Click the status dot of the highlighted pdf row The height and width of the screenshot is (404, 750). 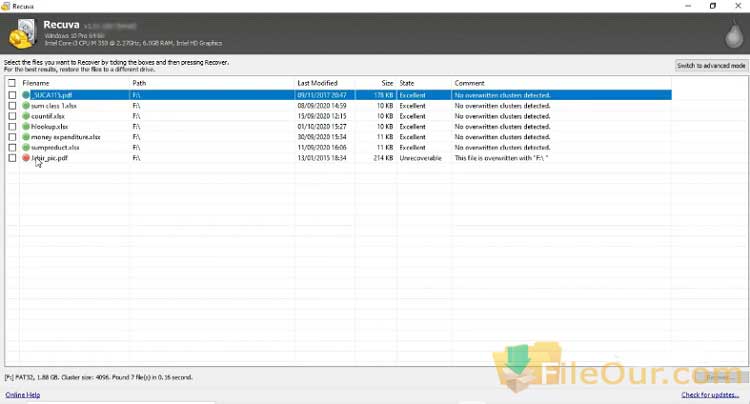click(26, 95)
